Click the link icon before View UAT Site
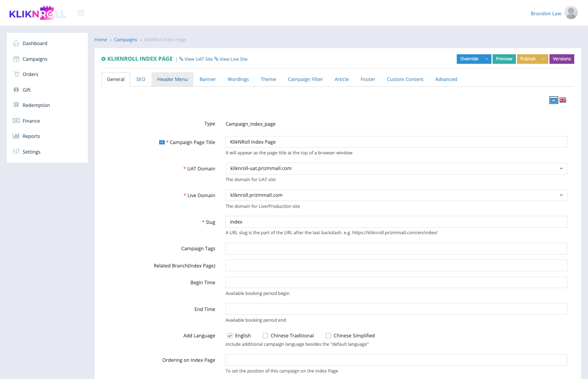The image size is (588, 379). click(x=181, y=59)
